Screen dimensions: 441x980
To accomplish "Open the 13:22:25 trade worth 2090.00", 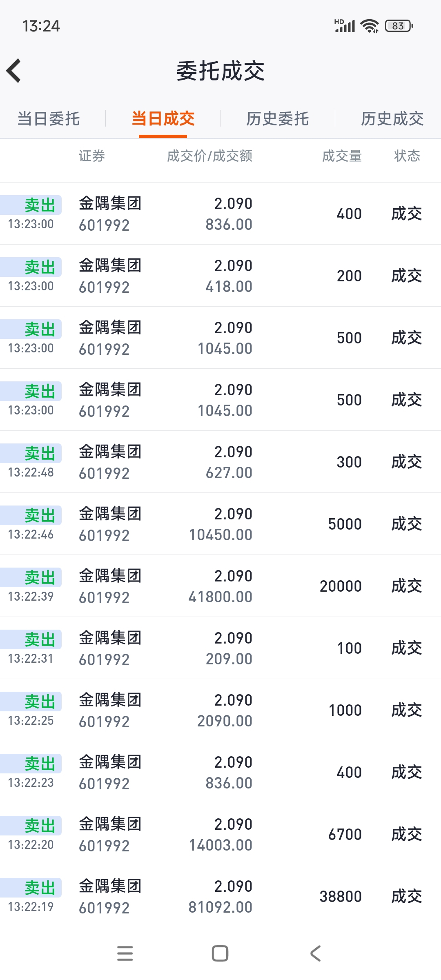I will tap(220, 710).
